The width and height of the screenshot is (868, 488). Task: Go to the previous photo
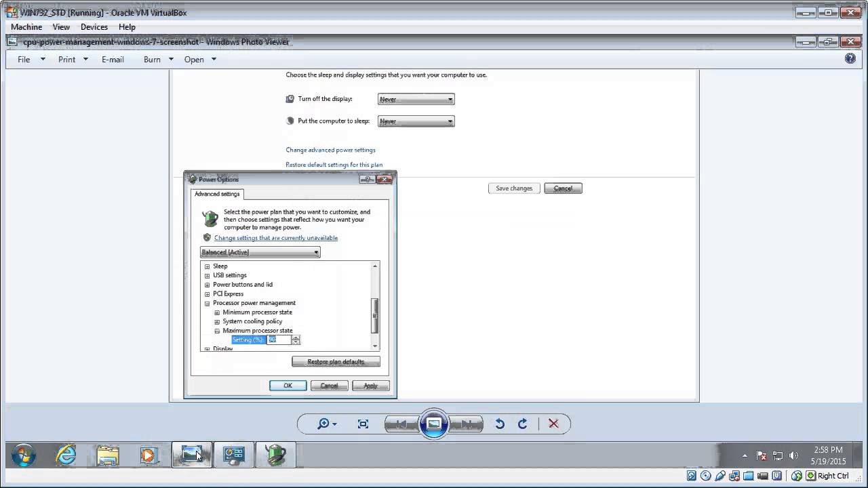click(x=402, y=424)
